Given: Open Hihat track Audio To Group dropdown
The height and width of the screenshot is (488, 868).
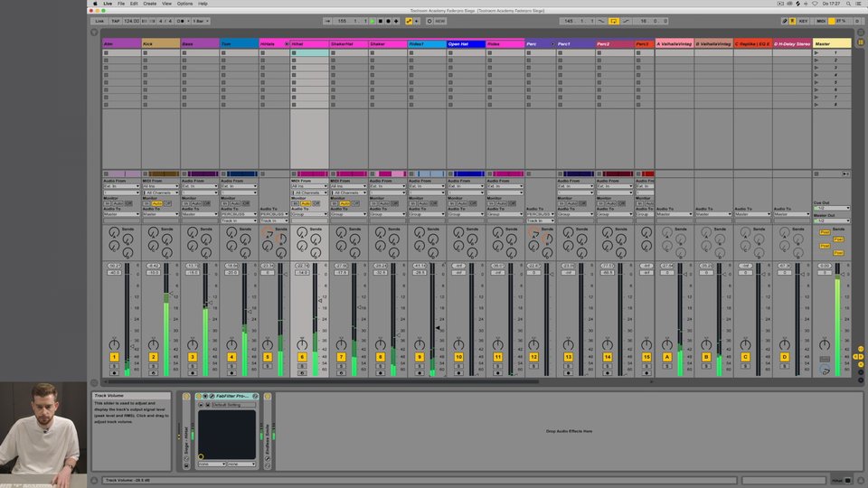Looking at the screenshot, I should tap(309, 214).
